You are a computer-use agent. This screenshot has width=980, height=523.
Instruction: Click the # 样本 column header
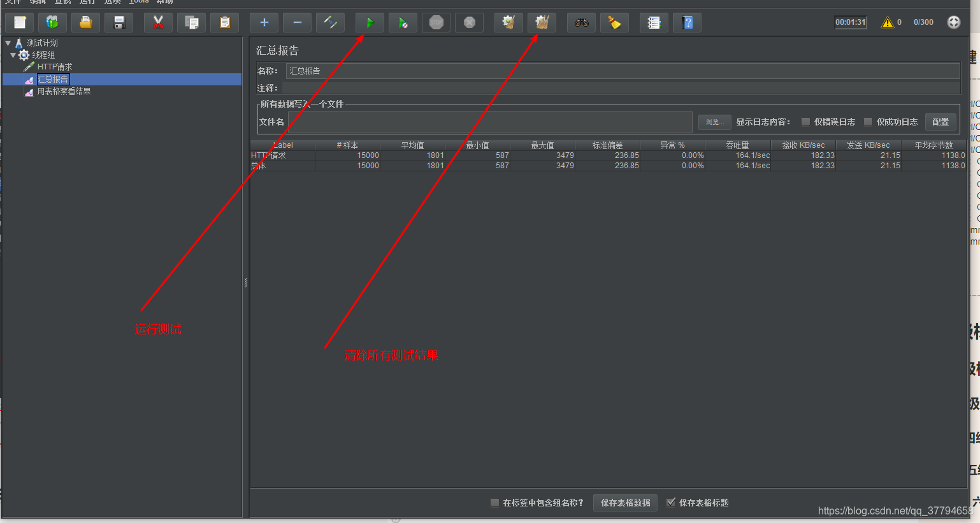click(x=348, y=145)
